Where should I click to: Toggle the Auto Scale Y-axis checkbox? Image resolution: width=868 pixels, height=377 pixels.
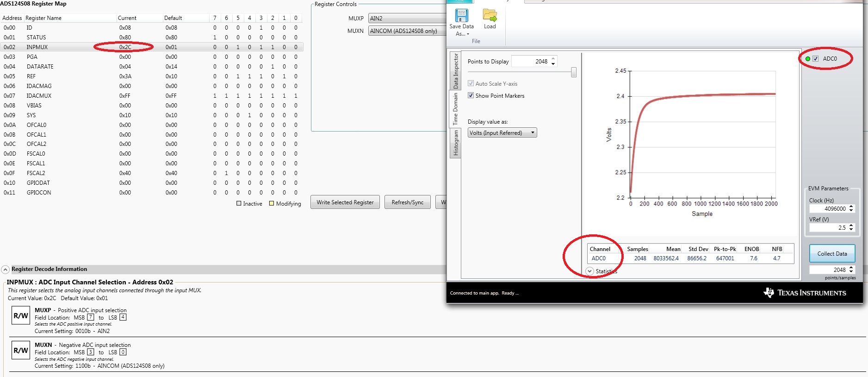pos(471,83)
